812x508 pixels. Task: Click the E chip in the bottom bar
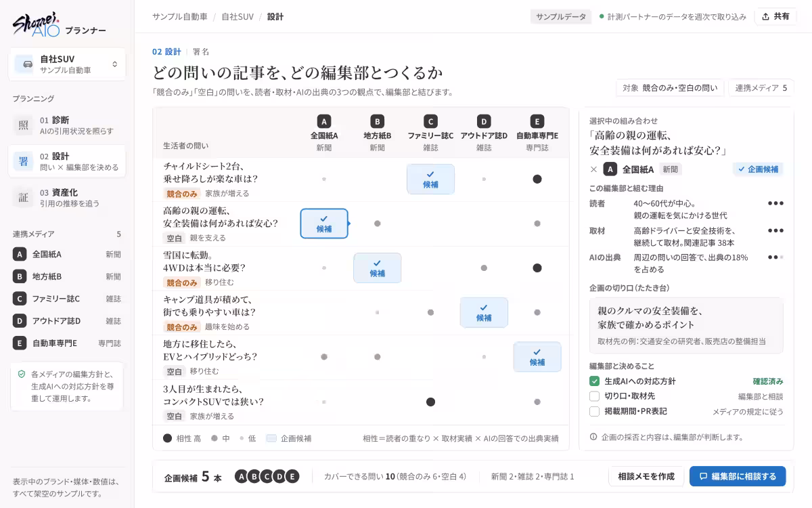[292, 476]
